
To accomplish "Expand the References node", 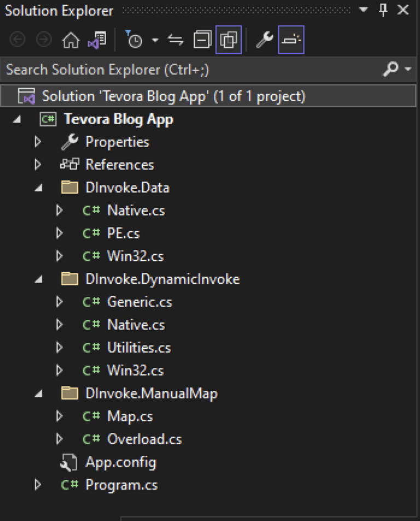I will coord(37,164).
